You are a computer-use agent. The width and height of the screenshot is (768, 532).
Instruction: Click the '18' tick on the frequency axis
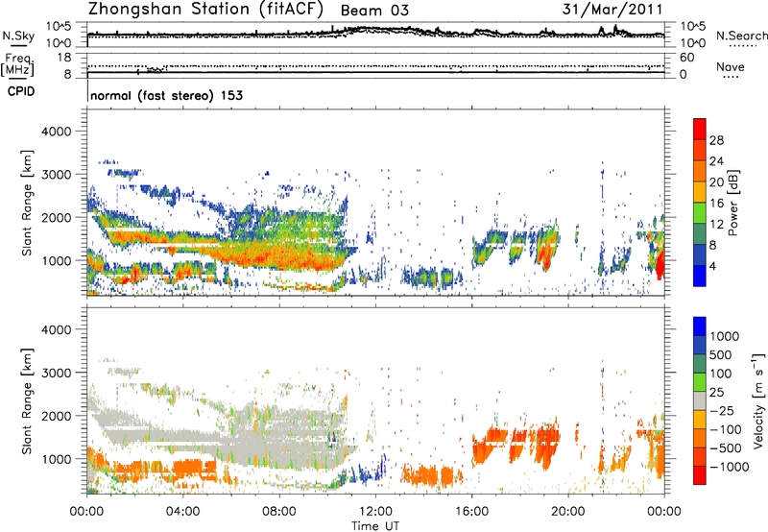click(64, 58)
